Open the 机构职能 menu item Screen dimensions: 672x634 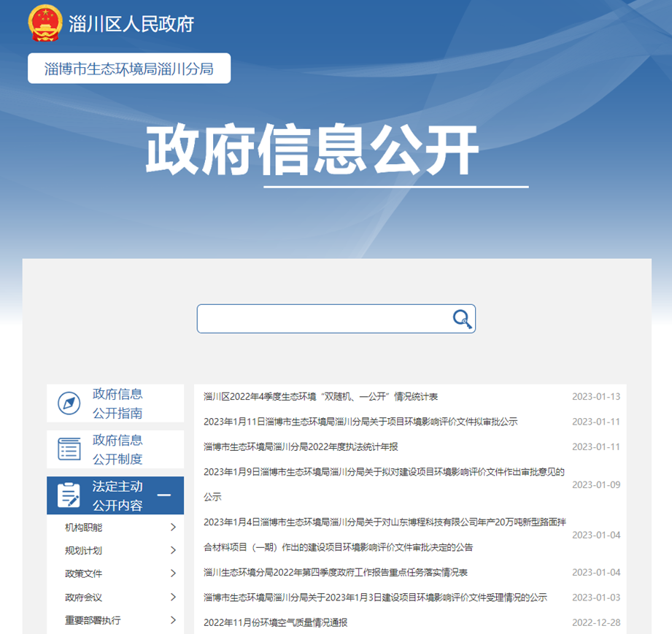(83, 527)
